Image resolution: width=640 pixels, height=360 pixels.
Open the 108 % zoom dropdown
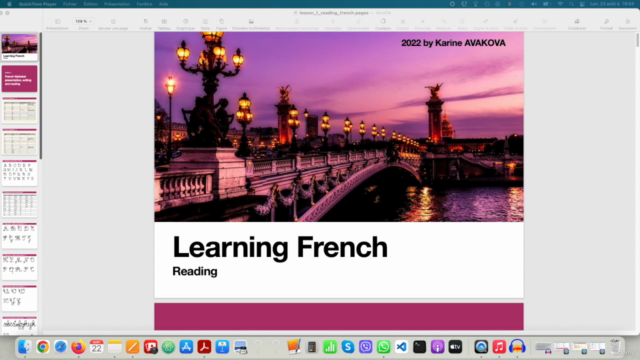[x=83, y=21]
